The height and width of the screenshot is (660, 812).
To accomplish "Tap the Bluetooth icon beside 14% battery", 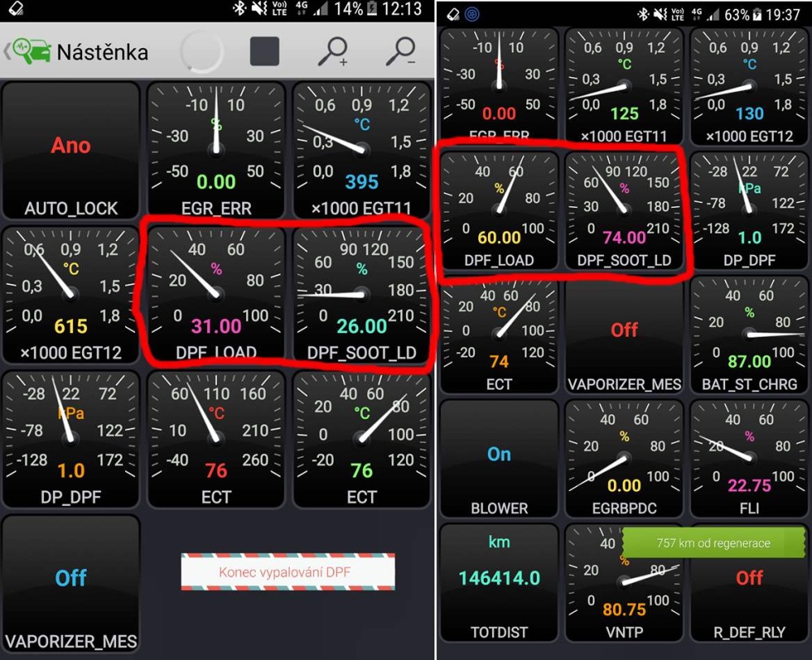I will [240, 10].
